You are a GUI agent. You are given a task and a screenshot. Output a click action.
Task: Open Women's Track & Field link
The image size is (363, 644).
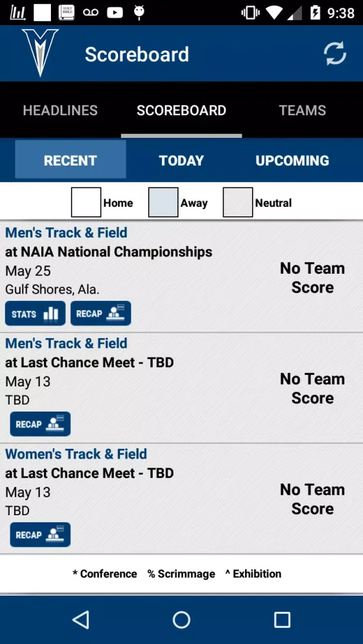coord(76,454)
